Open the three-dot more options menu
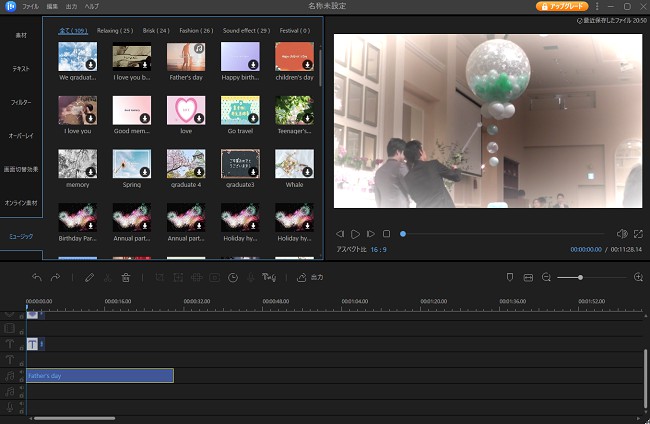 tap(597, 6)
